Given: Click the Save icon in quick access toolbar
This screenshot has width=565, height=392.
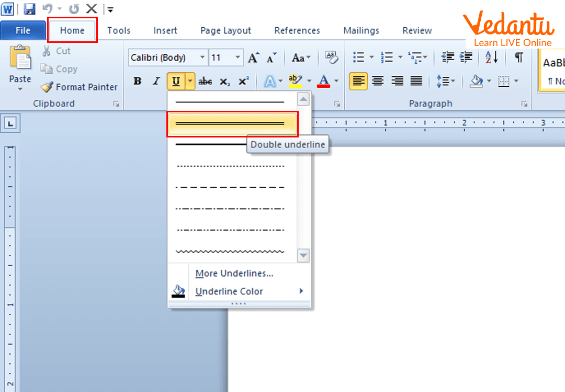Looking at the screenshot, I should pos(30,9).
